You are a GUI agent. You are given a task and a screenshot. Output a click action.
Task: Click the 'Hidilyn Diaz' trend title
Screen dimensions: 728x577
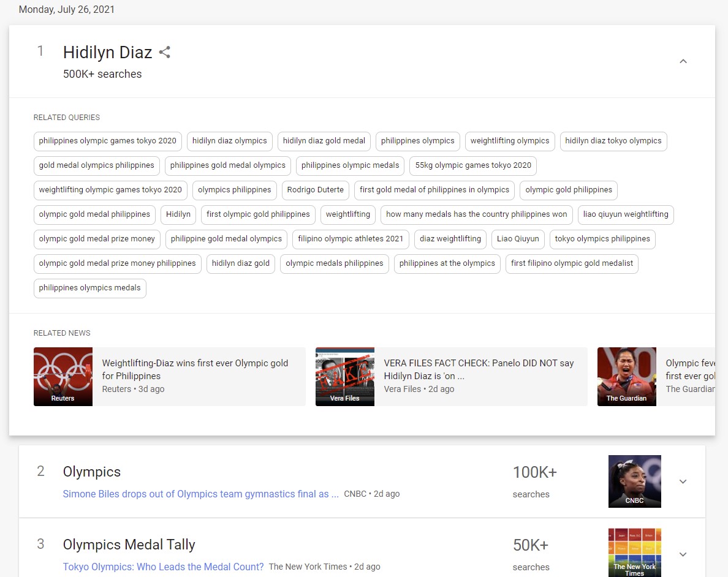(108, 53)
